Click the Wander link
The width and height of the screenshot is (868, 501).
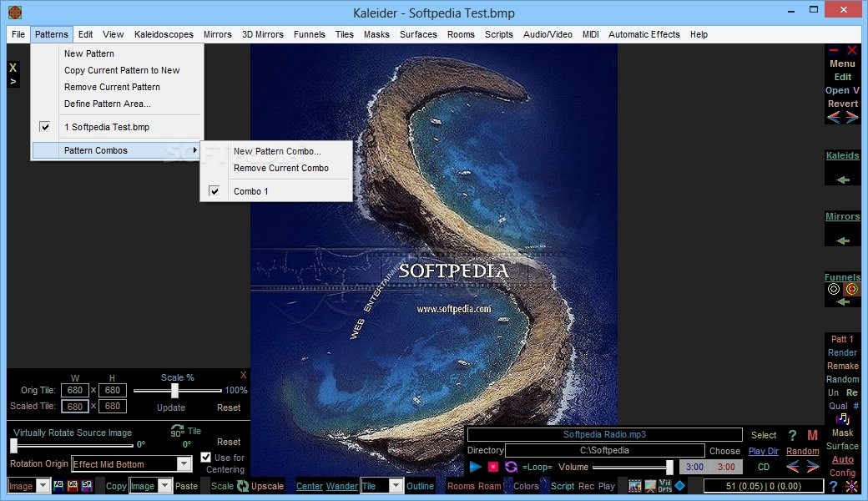pos(342,486)
